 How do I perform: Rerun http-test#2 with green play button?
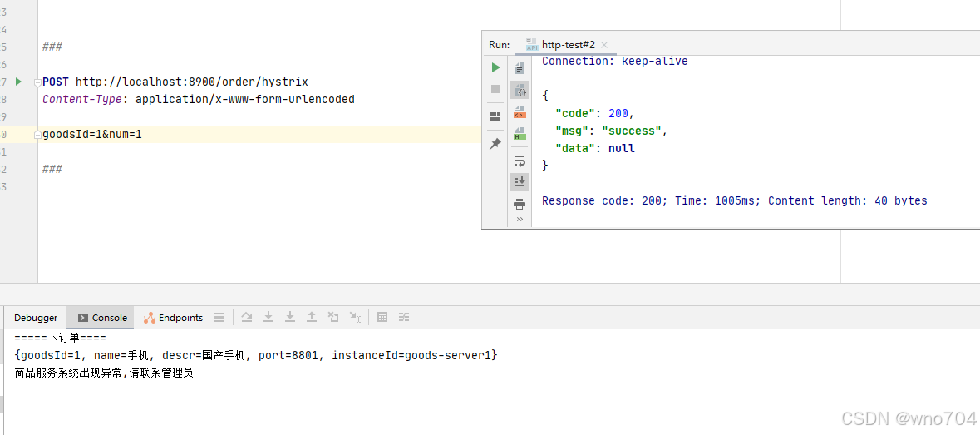495,67
